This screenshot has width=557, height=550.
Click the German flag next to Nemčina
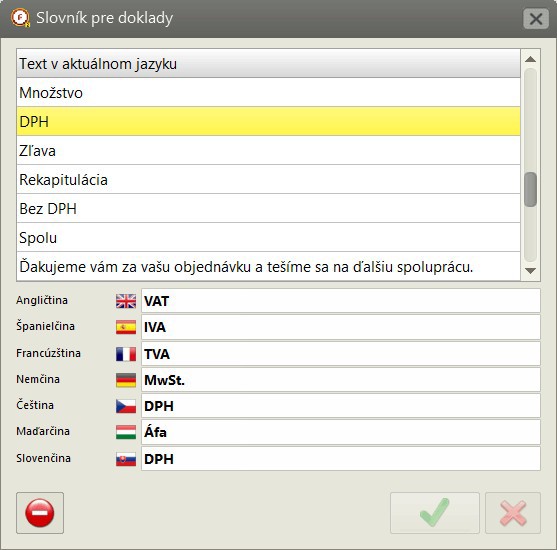click(126, 380)
